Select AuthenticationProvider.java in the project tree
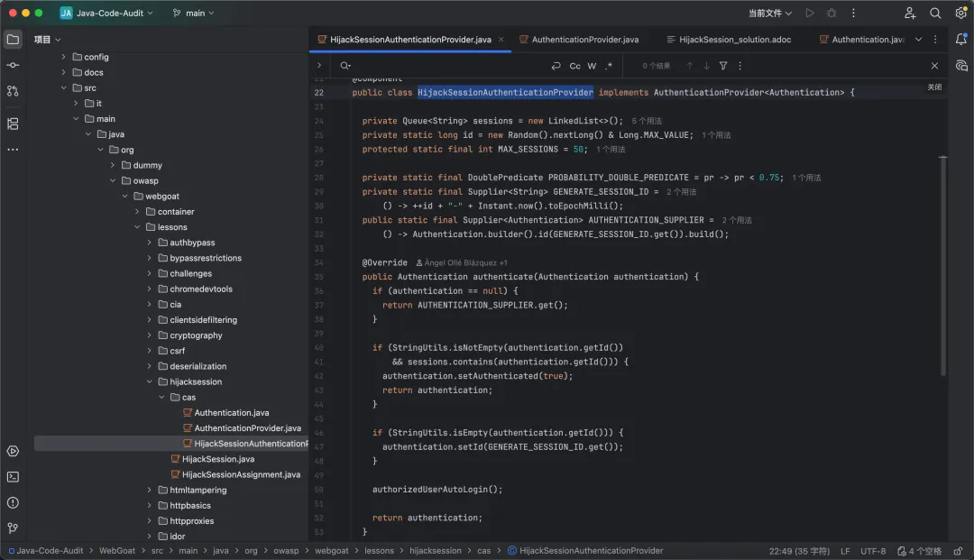Image resolution: width=974 pixels, height=560 pixels. [242, 428]
